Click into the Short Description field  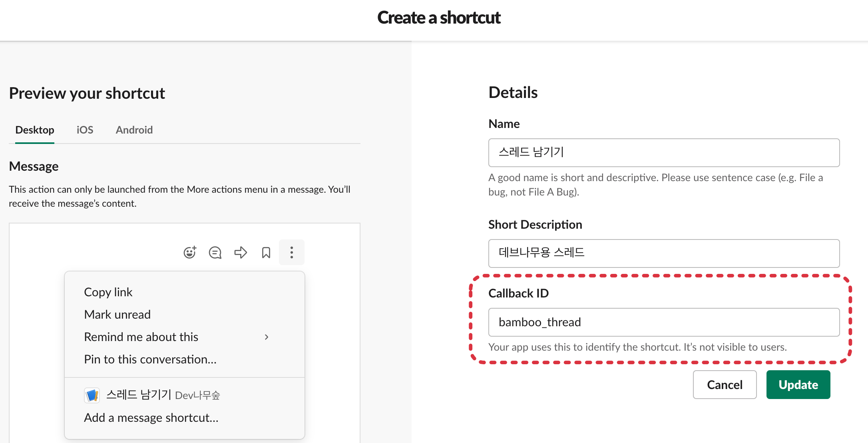coord(664,253)
